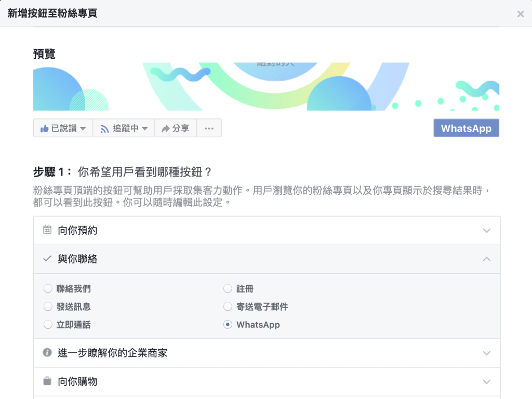
Task: Collapse the 與你聯絡 section chevron
Action: coord(486,259)
